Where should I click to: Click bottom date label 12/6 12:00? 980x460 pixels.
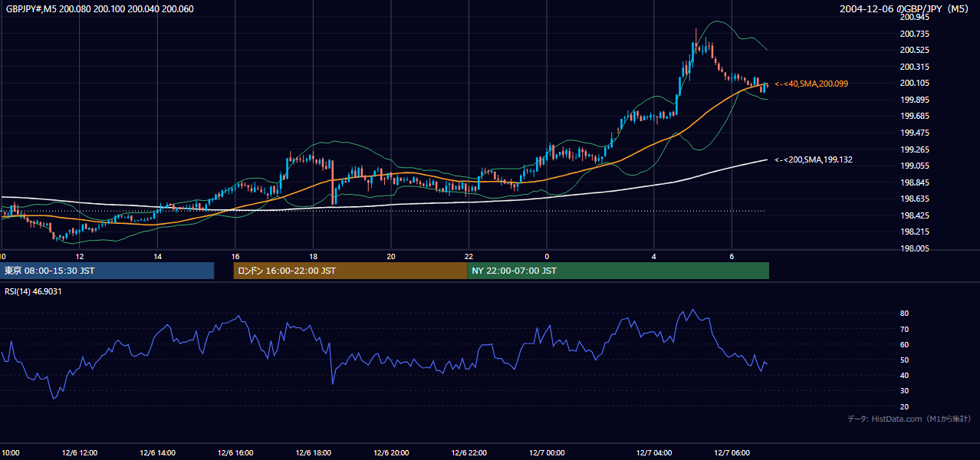[x=80, y=453]
